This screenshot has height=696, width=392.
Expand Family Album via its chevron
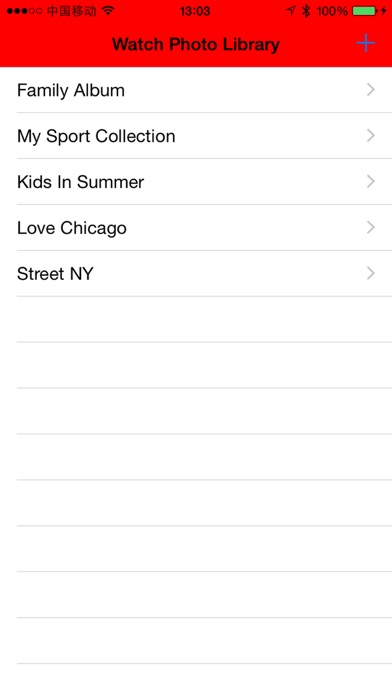371,90
